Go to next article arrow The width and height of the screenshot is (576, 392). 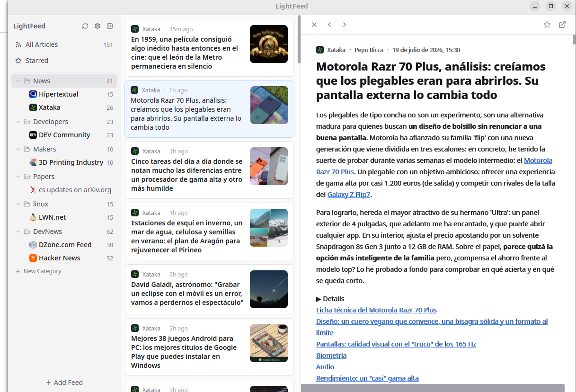345,25
